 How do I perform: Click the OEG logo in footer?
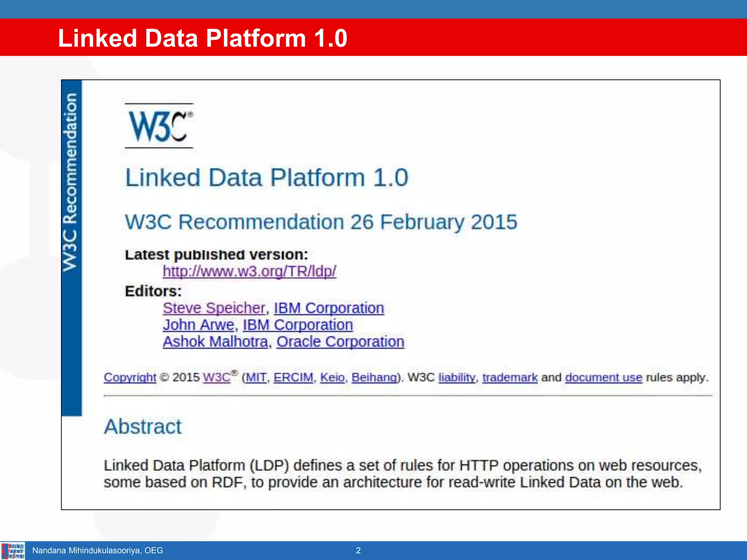point(13,551)
